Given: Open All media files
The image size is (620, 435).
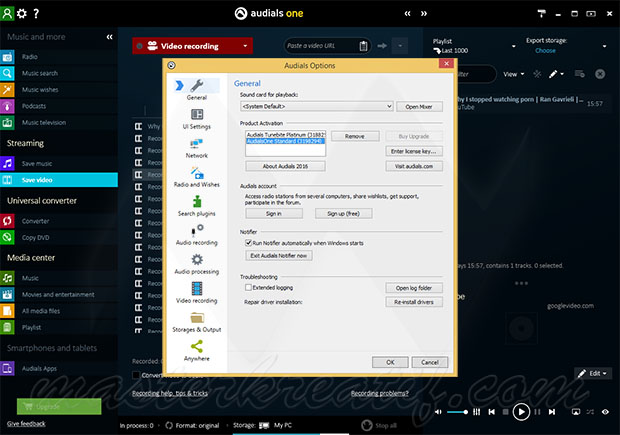Looking at the screenshot, I should pos(41,311).
